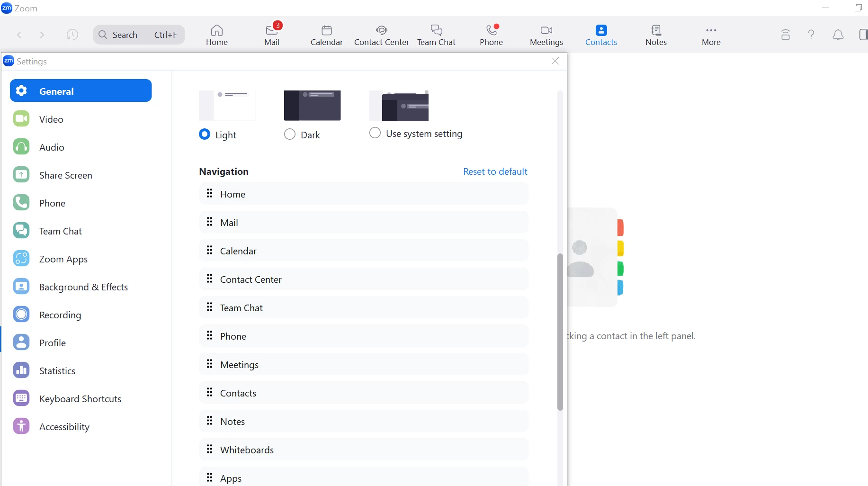Open Mail with 3 unread badge
This screenshot has height=486, width=868.
[x=272, y=35]
